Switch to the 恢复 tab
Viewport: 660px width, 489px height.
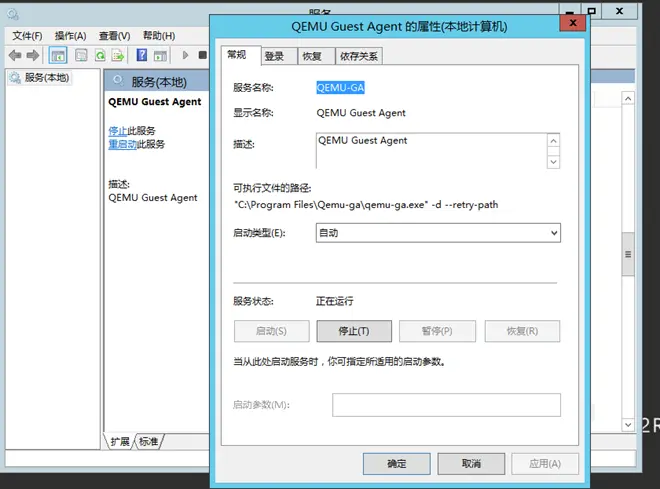tap(316, 56)
